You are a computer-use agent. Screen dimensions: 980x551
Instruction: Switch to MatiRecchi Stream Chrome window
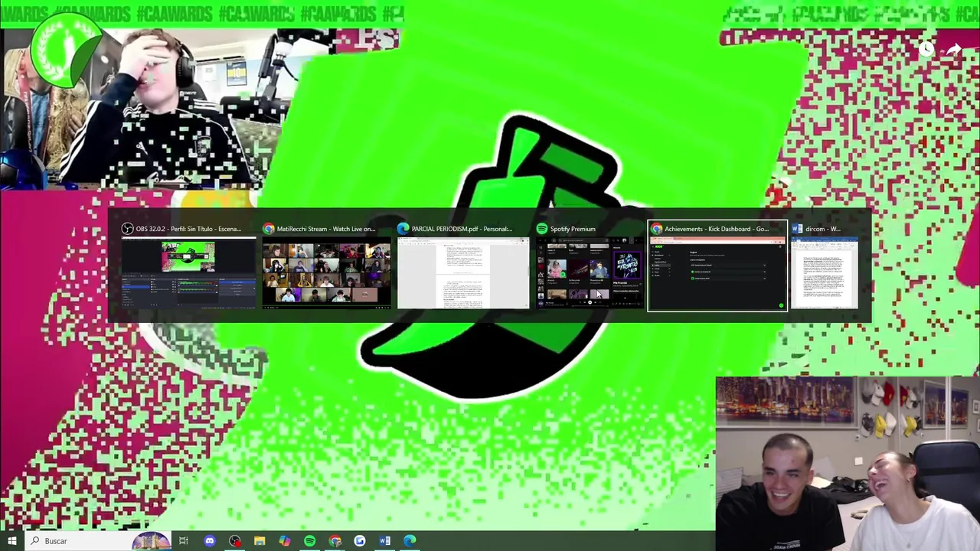(x=327, y=266)
